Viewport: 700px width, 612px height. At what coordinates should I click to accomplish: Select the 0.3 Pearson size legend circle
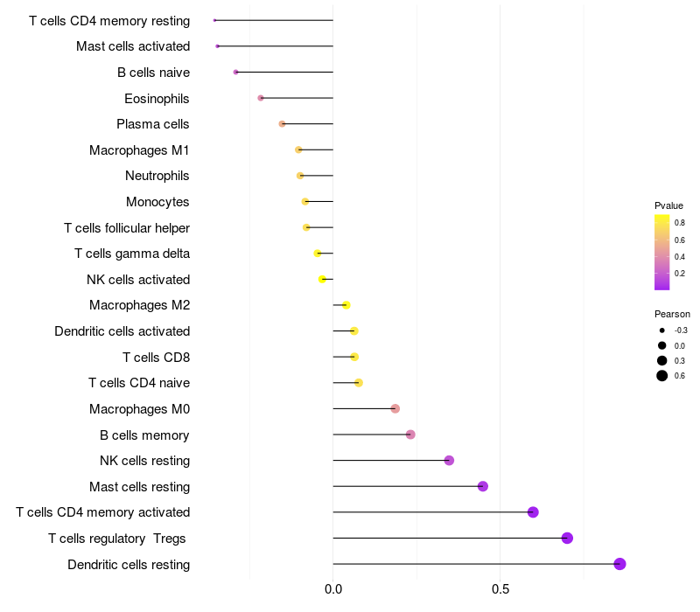pos(662,360)
